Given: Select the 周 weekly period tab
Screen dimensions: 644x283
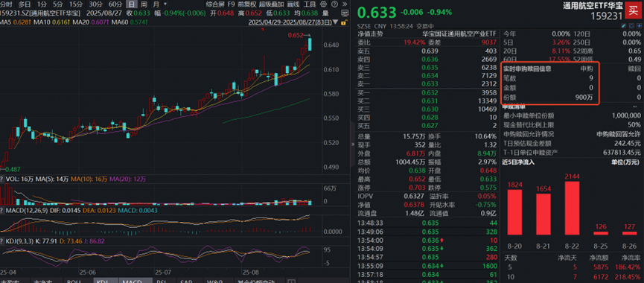Looking at the screenshot, I should (x=144, y=4).
